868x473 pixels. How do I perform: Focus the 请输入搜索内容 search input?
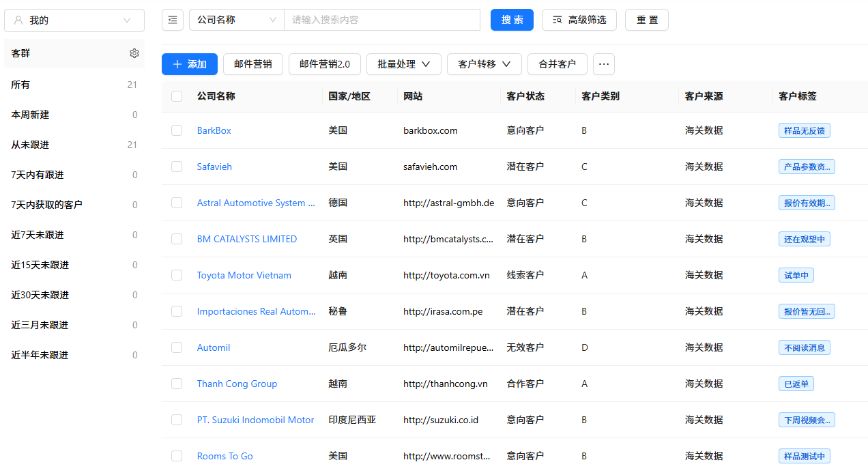click(x=382, y=20)
